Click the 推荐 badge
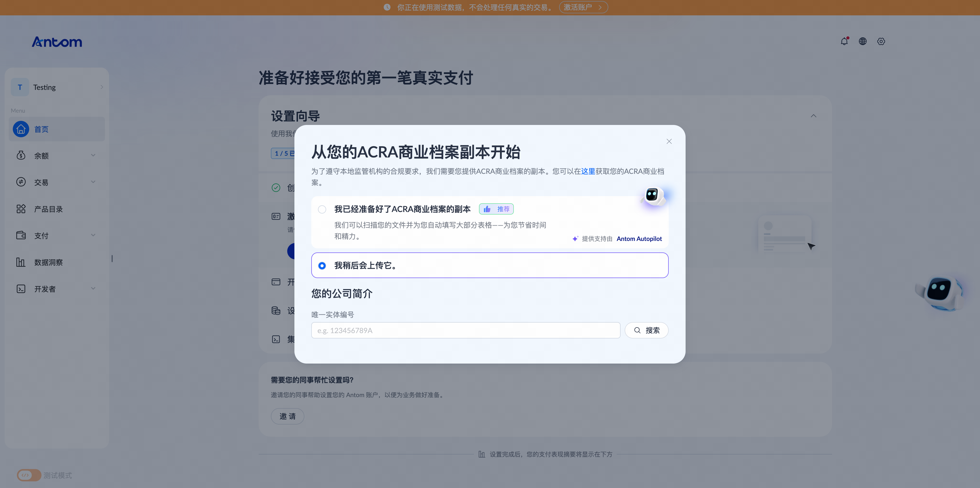Viewport: 980px width, 488px height. click(496, 209)
